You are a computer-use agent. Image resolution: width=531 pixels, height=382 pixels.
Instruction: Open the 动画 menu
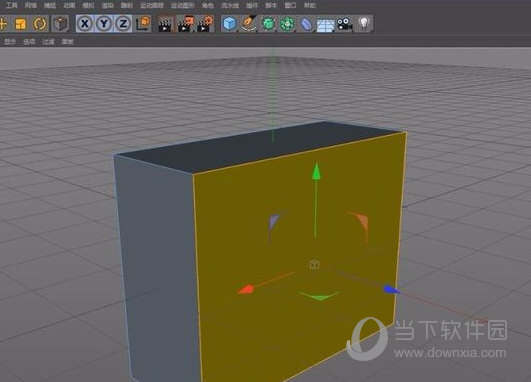coord(69,5)
